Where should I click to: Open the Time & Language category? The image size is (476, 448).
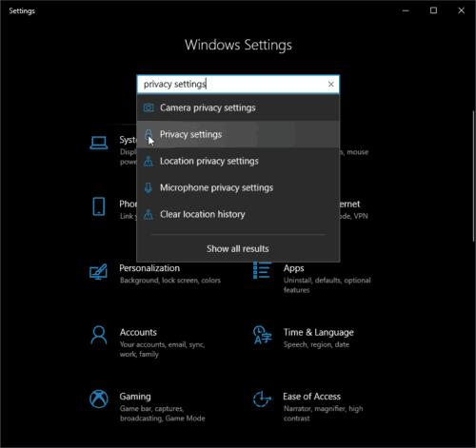point(304,338)
